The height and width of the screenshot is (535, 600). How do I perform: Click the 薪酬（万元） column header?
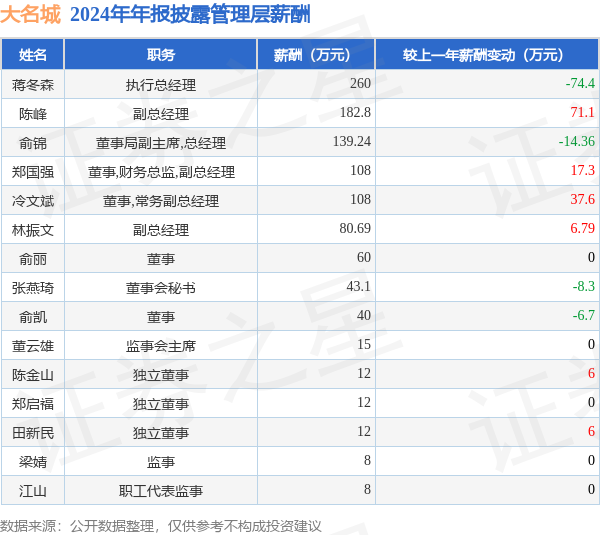pyautogui.click(x=316, y=55)
